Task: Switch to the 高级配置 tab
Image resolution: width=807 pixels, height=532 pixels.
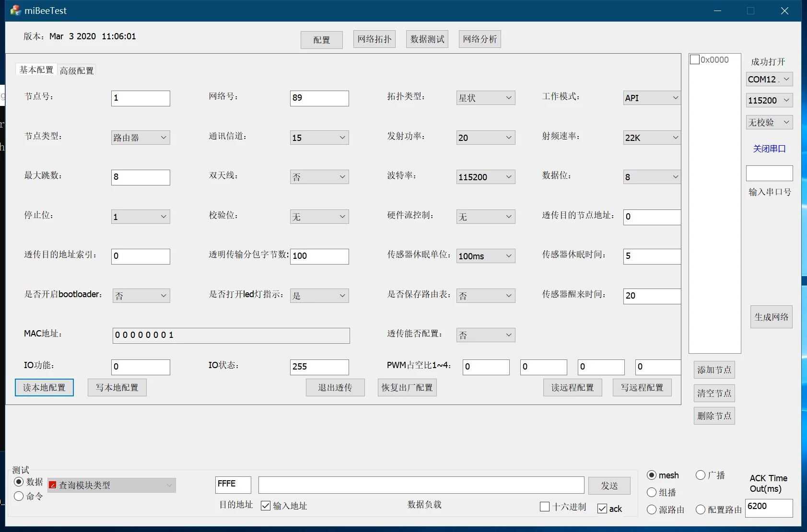Action: tap(77, 70)
